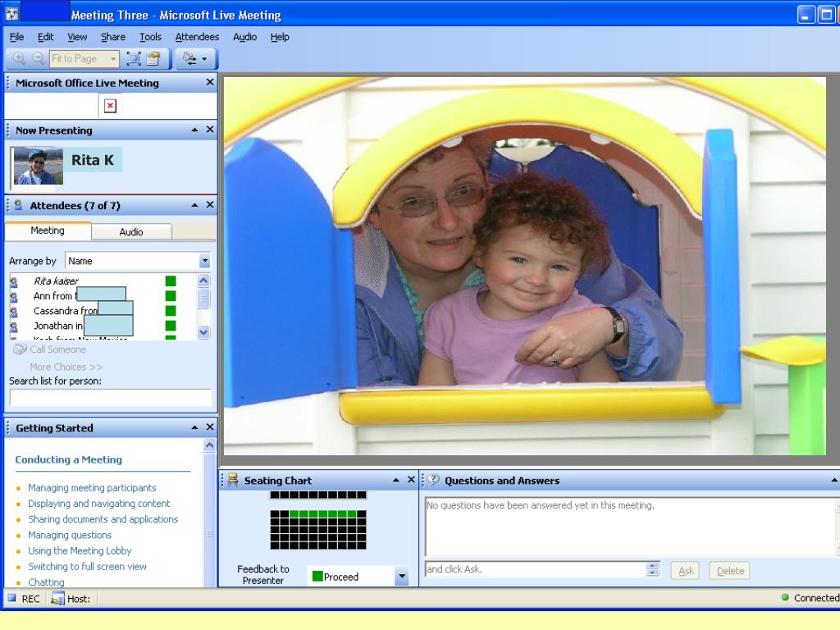Screen dimensions: 840x630
Task: Click Getting Started scroll up arrow
Action: coord(209,445)
